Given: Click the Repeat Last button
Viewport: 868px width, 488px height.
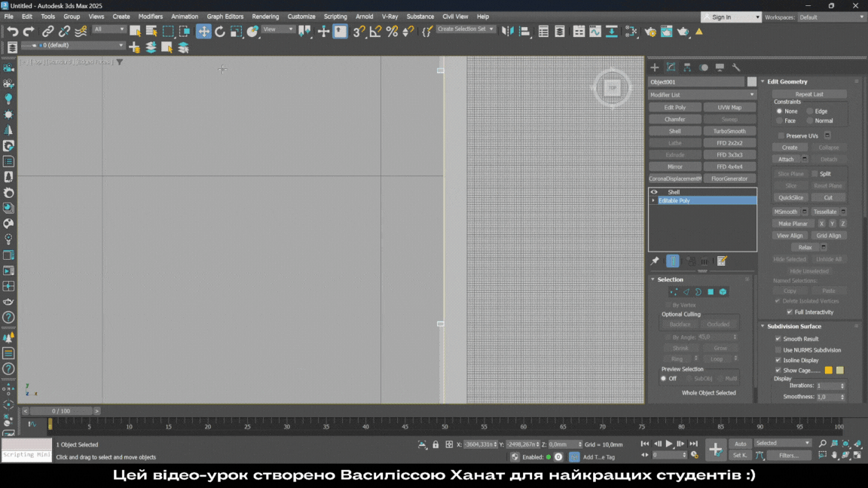Looking at the screenshot, I should 808,94.
